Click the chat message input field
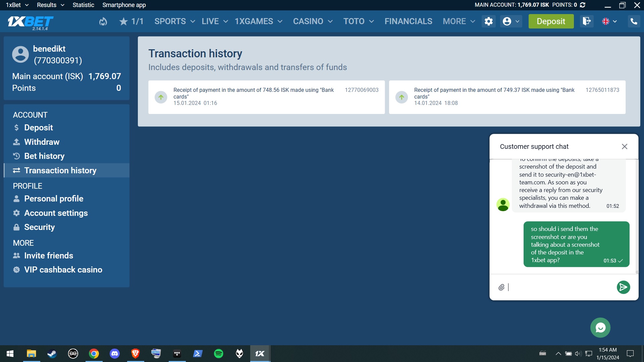Image resolution: width=644 pixels, height=362 pixels. tap(560, 287)
